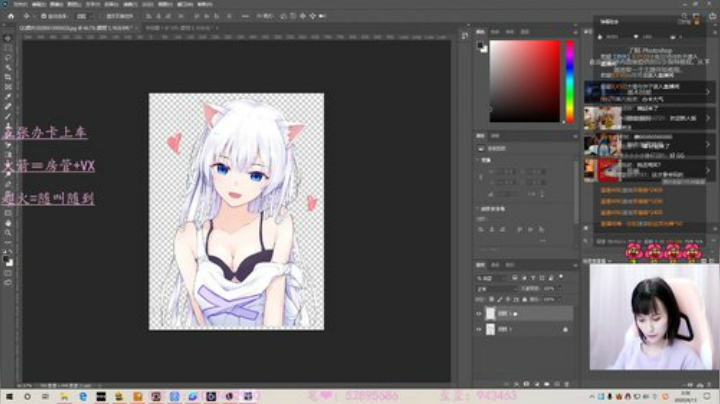
Task: Click delete layer trash icon
Action: tap(567, 384)
